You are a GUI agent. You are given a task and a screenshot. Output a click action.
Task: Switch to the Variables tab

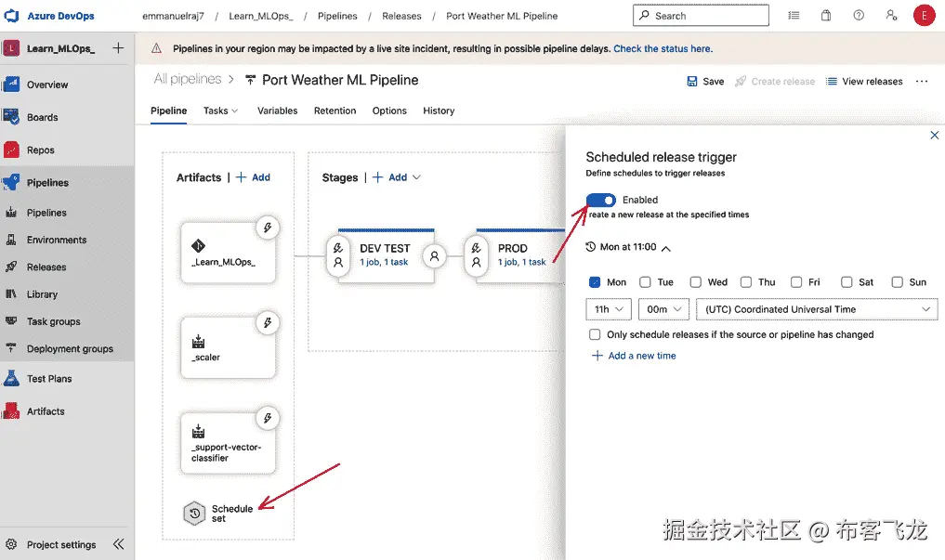coord(277,111)
